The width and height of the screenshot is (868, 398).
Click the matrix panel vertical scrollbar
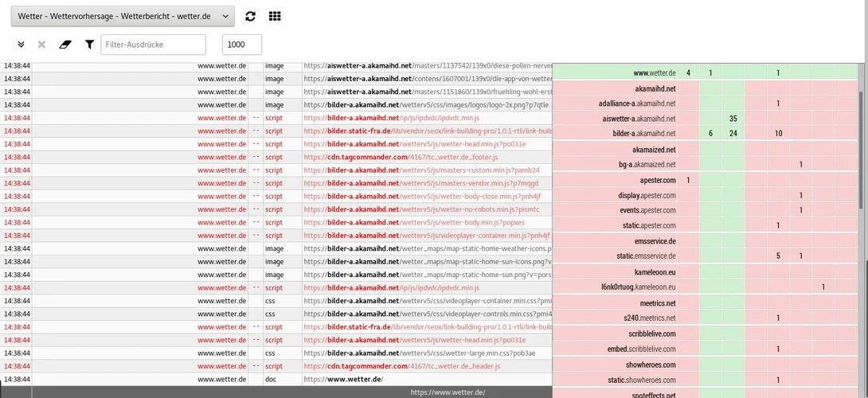861,150
